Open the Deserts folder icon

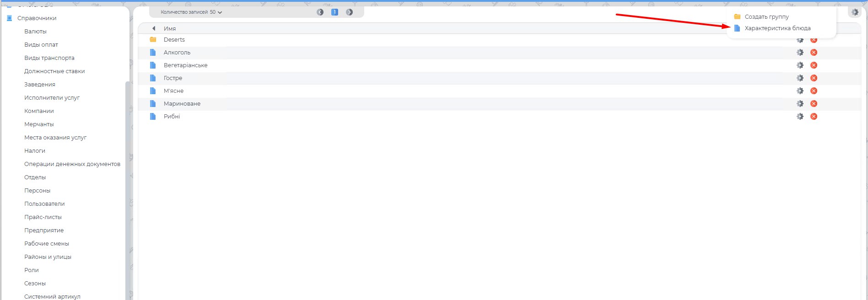[x=153, y=40]
